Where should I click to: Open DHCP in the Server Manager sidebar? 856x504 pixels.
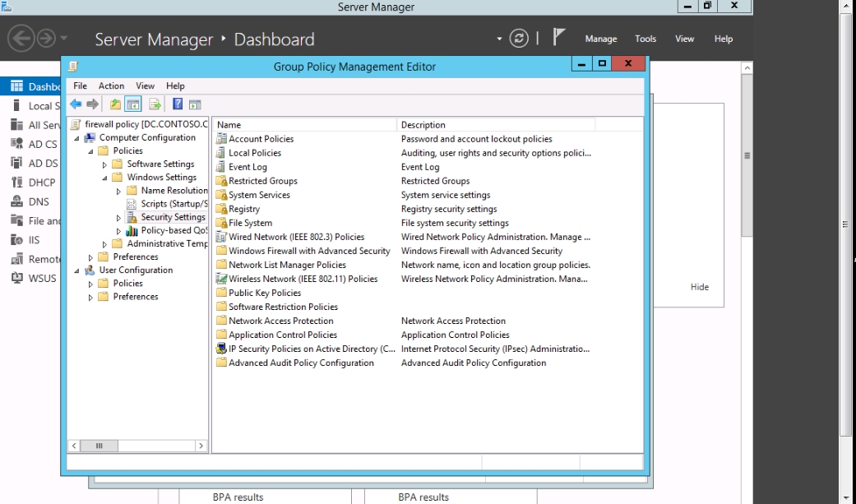(42, 183)
